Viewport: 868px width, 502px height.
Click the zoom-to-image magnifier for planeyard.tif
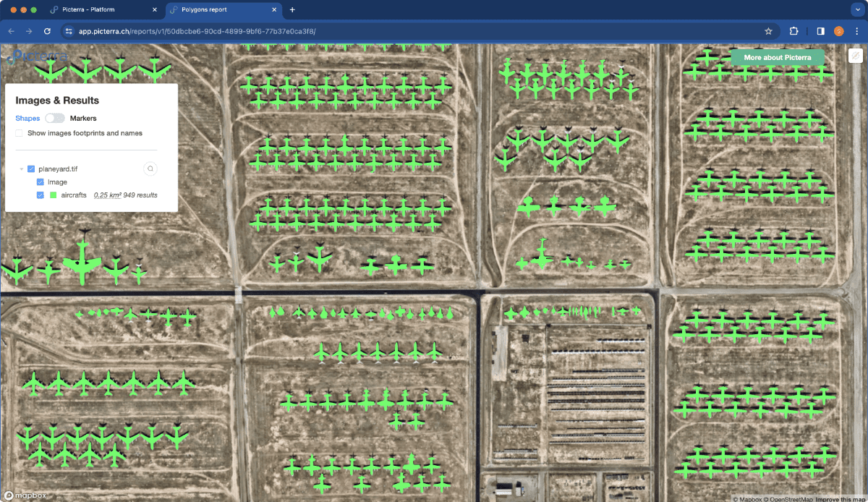point(150,169)
